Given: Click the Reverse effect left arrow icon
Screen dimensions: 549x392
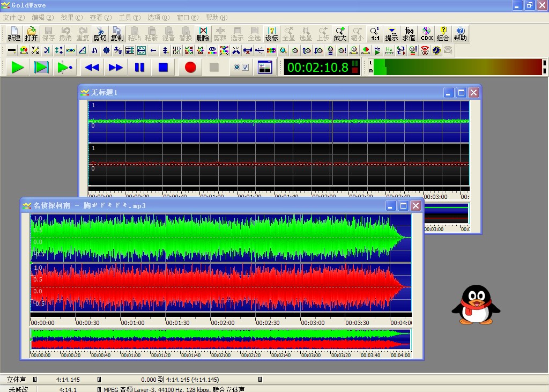Looking at the screenshot, I should (153, 50).
